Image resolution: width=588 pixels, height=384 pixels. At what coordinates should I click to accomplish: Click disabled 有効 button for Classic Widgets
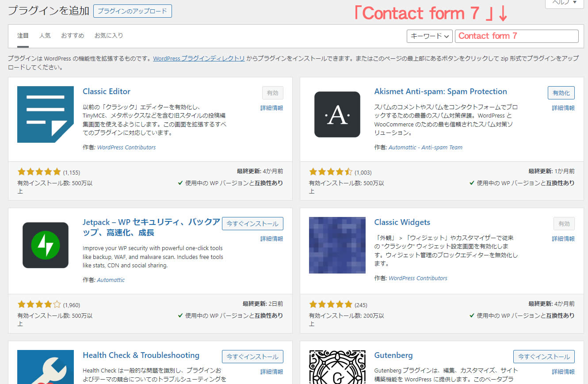click(x=564, y=224)
